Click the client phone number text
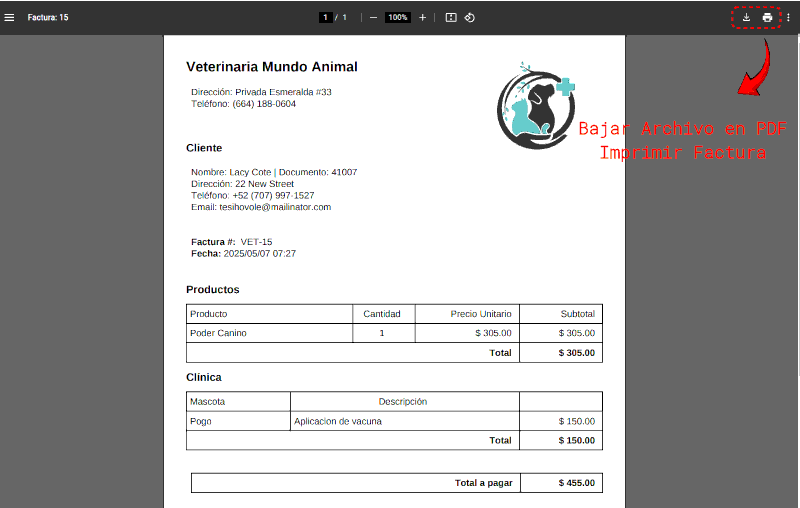800x508 pixels. (x=252, y=195)
